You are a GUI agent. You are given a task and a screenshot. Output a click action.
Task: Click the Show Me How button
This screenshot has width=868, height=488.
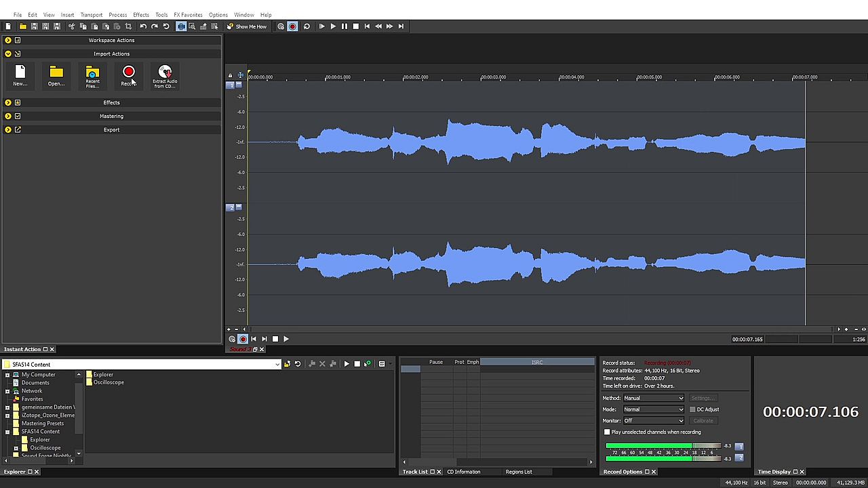[247, 26]
